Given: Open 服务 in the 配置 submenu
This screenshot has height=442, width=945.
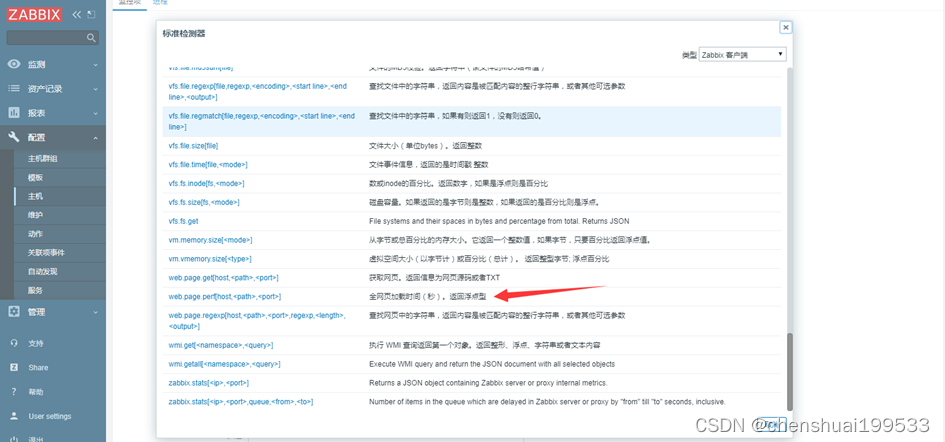Looking at the screenshot, I should [36, 290].
